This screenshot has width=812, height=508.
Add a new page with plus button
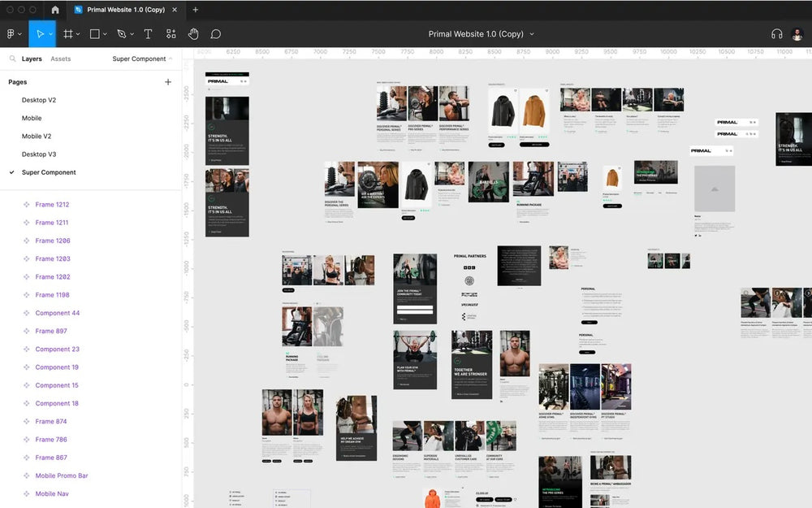(168, 82)
